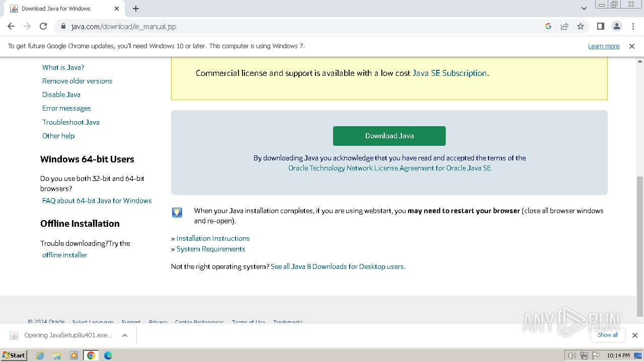The image size is (644, 362).
Task: Click the Offline Installation heading
Action: point(80,224)
